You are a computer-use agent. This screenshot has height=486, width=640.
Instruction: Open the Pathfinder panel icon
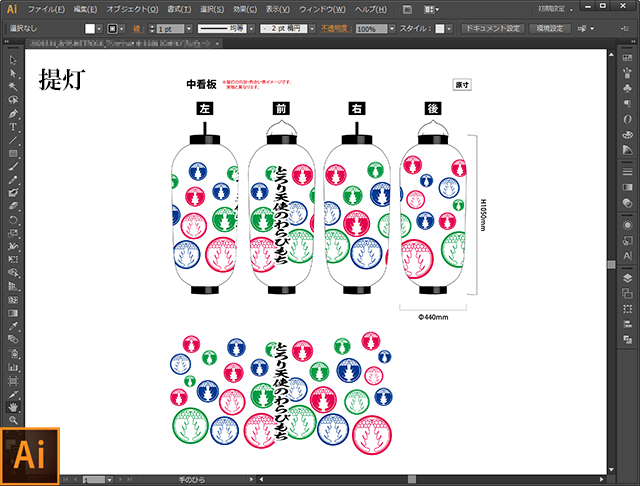point(627,339)
